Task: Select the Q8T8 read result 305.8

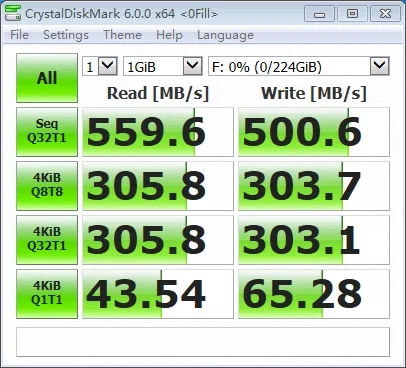Action: [x=158, y=186]
